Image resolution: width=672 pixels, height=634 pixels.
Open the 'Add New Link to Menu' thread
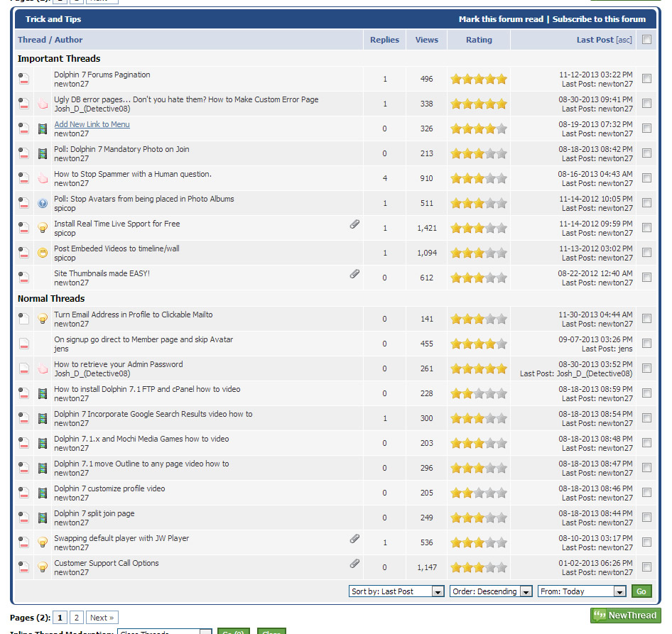coord(92,124)
